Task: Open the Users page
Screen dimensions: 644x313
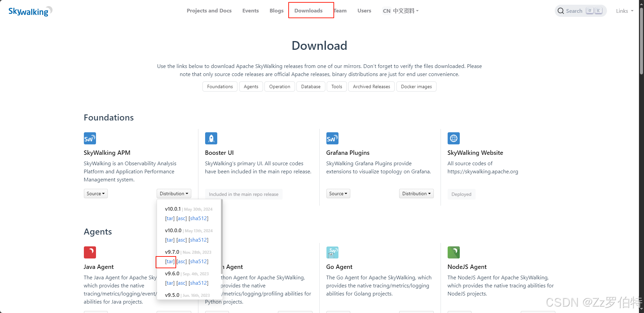Action: pyautogui.click(x=364, y=11)
